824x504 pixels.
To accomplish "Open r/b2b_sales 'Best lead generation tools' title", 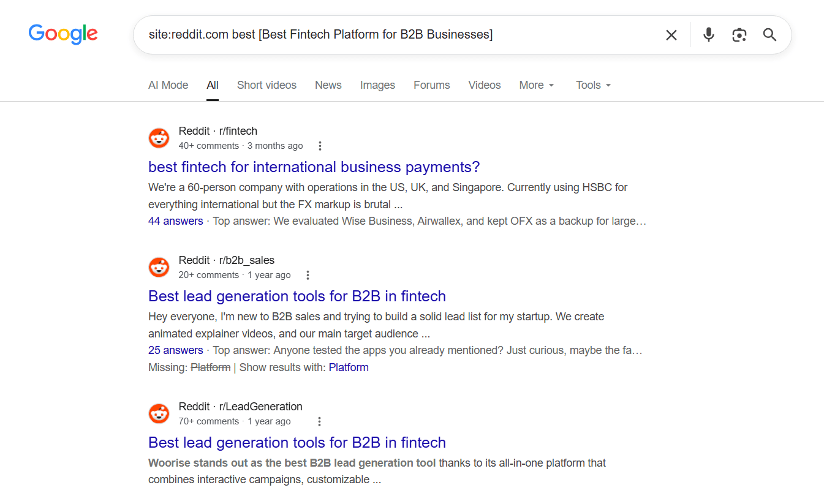I will coord(297,296).
